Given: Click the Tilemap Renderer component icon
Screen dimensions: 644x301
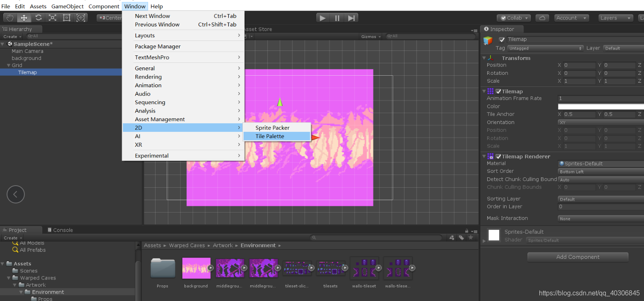Looking at the screenshot, I should tap(491, 156).
